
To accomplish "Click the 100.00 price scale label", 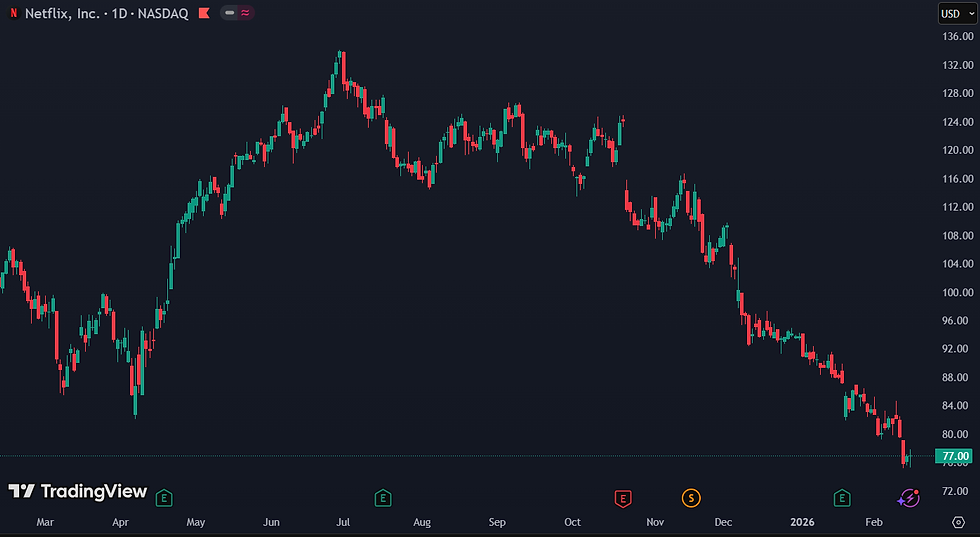I will tap(958, 293).
